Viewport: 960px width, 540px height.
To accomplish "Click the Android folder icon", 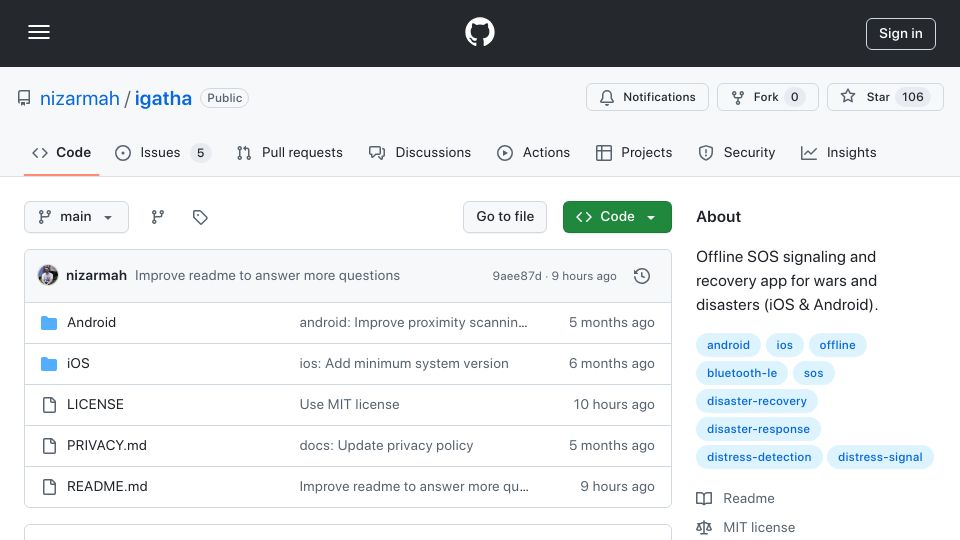I will pos(49,323).
